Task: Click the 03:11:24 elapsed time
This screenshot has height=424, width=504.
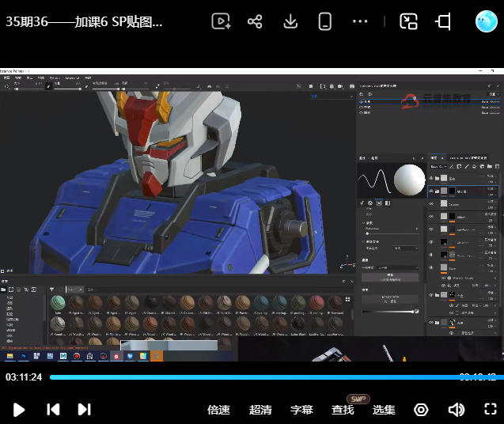Action: tap(24, 377)
